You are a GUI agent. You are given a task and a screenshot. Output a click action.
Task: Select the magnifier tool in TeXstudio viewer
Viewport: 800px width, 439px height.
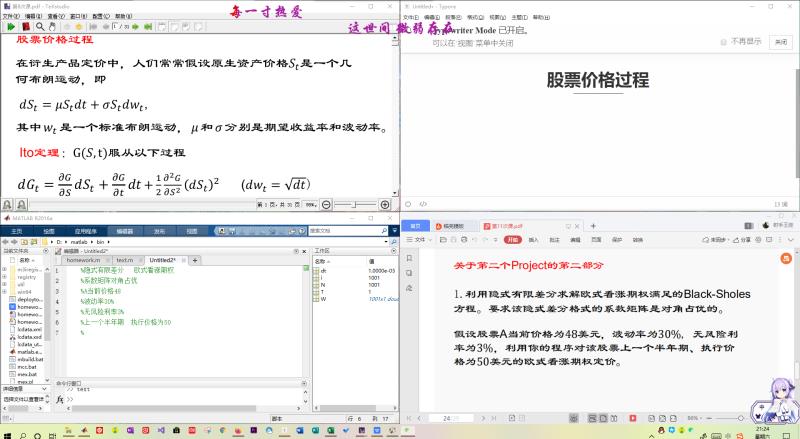tap(40, 27)
